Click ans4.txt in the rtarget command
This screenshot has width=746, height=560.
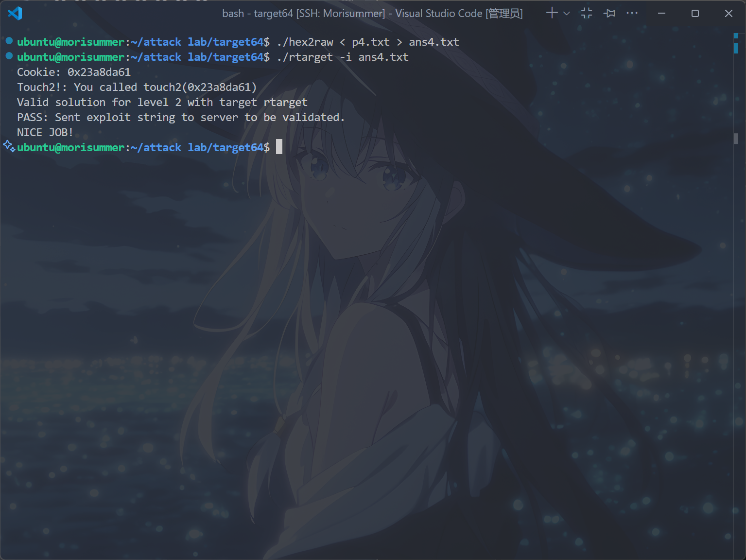[x=383, y=57]
